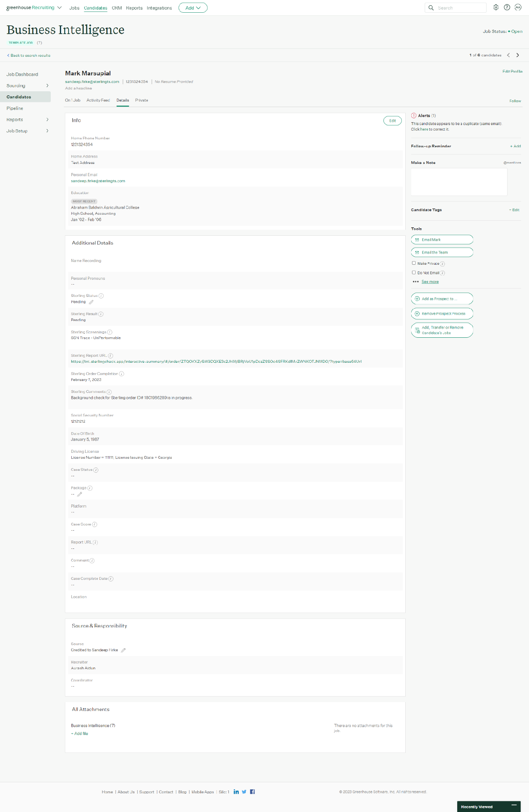Show Sterling Status info icon
The height and width of the screenshot is (812, 529).
click(101, 296)
